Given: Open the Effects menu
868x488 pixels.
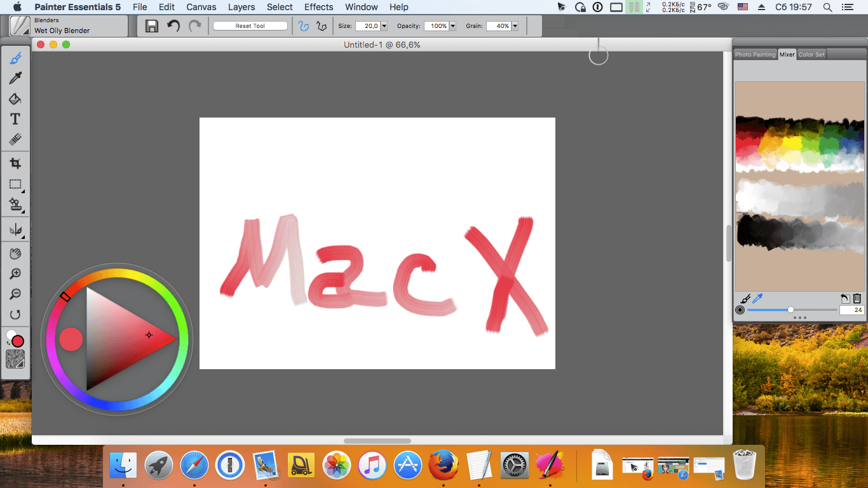Looking at the screenshot, I should pos(318,7).
